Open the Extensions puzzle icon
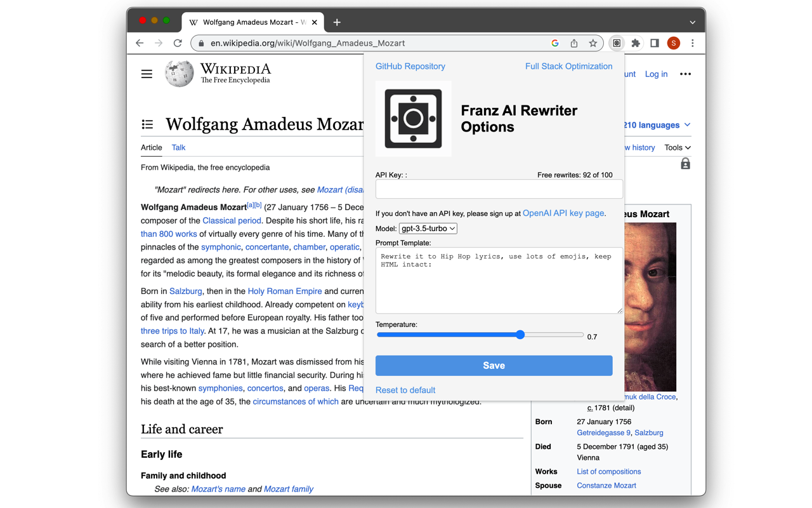The width and height of the screenshot is (812, 508). click(636, 43)
